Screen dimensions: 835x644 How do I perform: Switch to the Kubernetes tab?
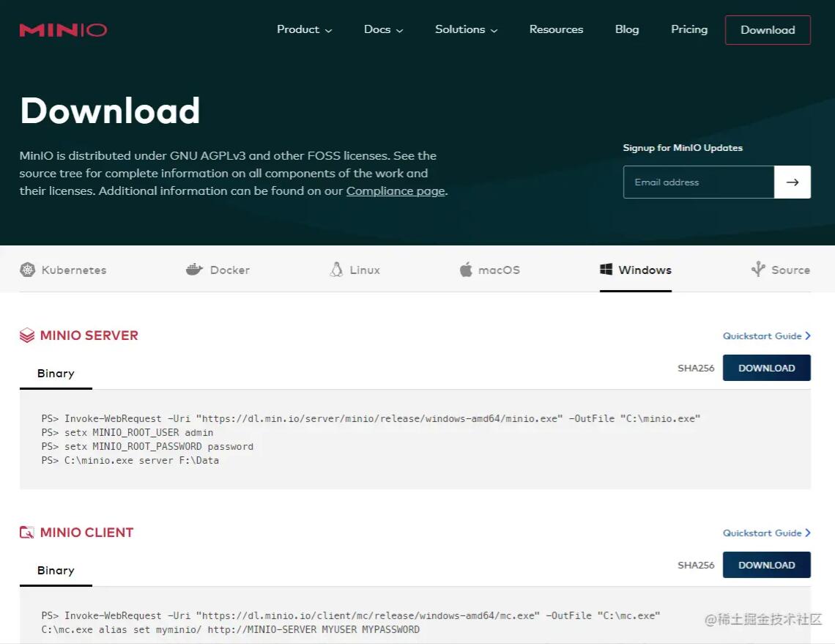pyautogui.click(x=64, y=270)
